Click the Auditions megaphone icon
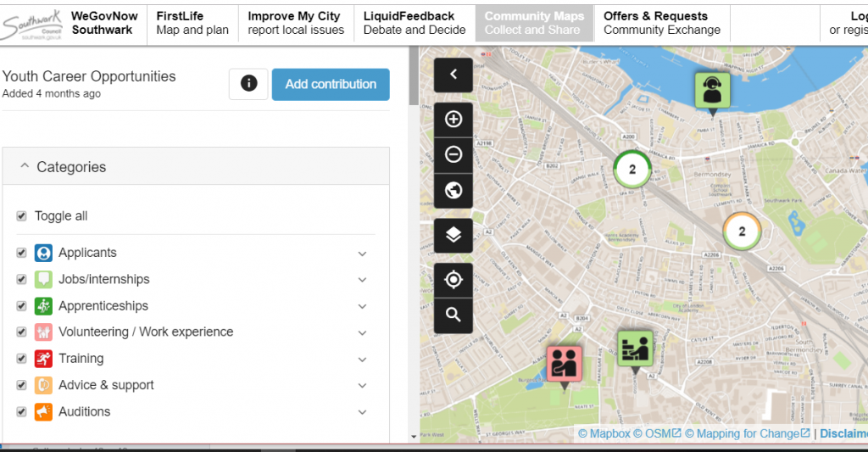Image resolution: width=868 pixels, height=452 pixels. click(x=43, y=411)
